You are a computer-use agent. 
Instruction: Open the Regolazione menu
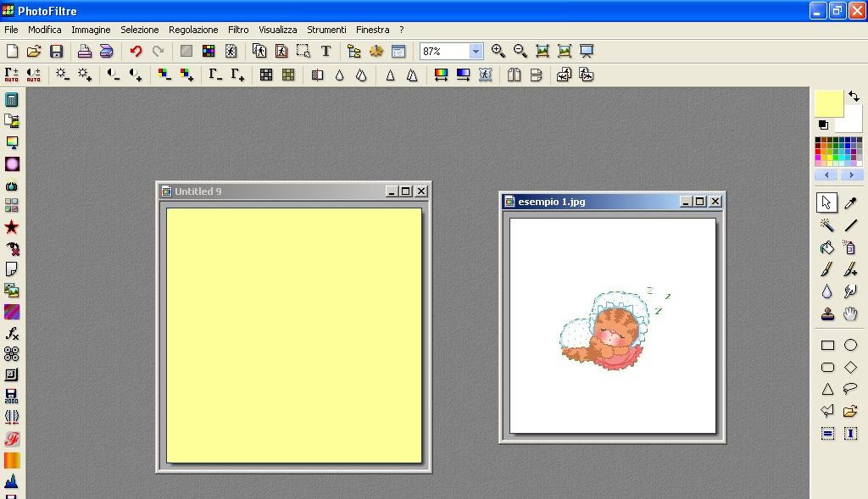(193, 30)
